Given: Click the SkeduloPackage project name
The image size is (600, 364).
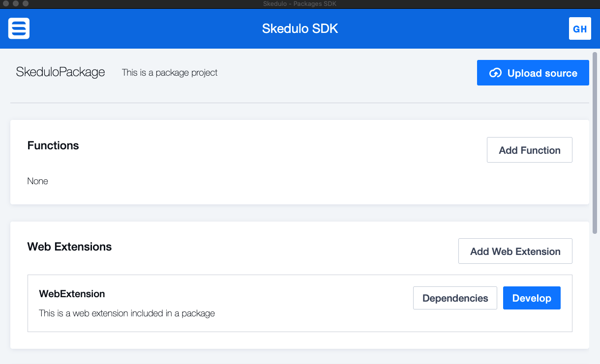Looking at the screenshot, I should 60,72.
